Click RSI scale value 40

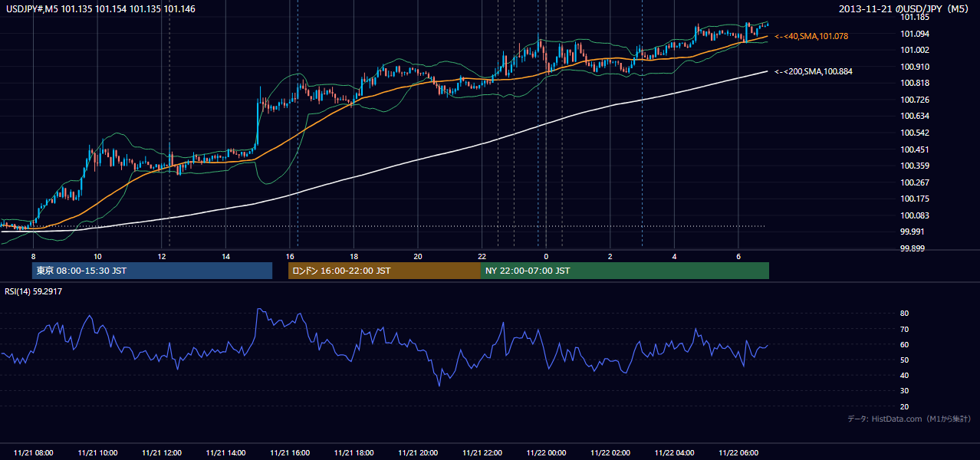(x=905, y=375)
